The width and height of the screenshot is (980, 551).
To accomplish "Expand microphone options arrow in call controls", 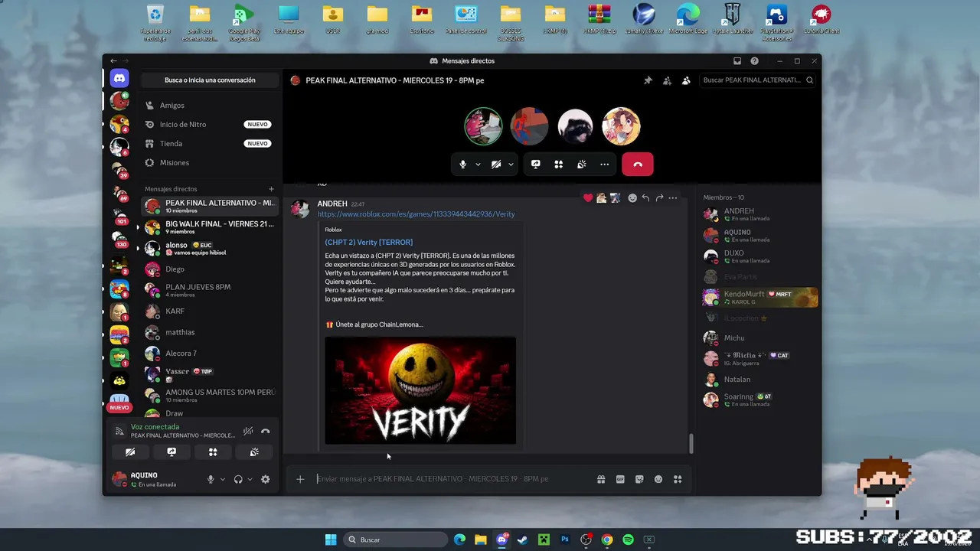I will click(x=478, y=164).
